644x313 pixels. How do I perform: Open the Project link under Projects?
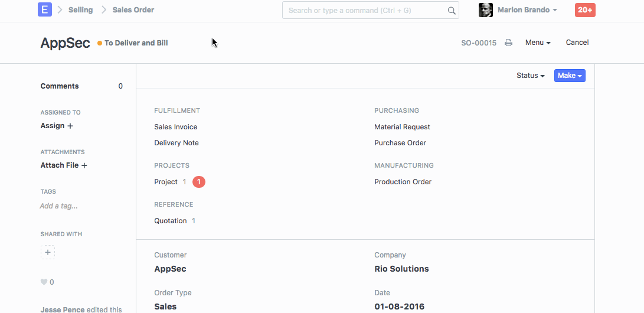(166, 182)
